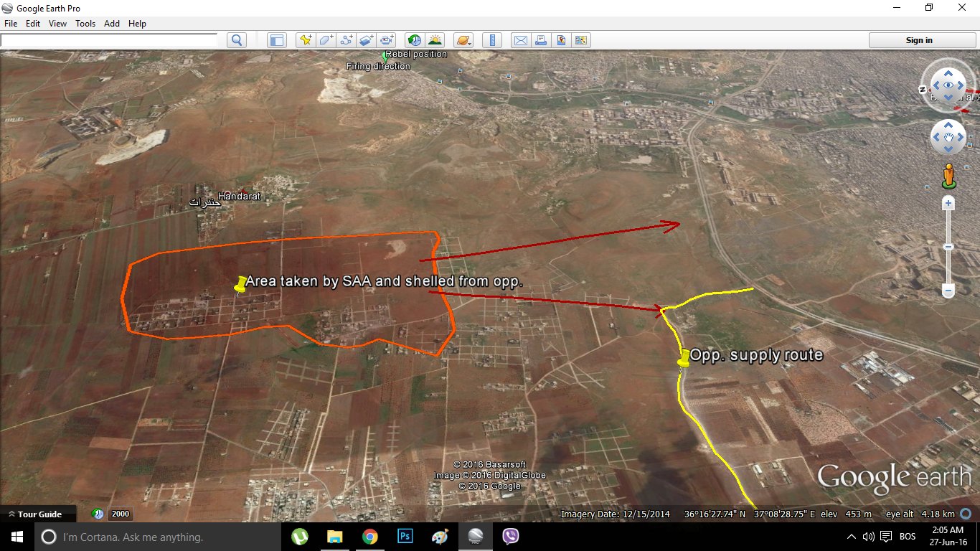The height and width of the screenshot is (551, 980).
Task: Open the File menu
Action: point(11,24)
